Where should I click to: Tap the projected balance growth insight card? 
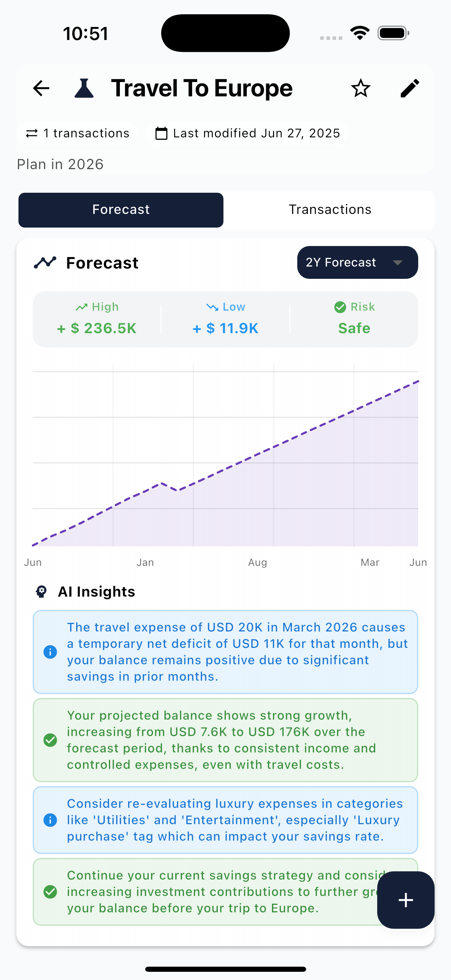[225, 740]
